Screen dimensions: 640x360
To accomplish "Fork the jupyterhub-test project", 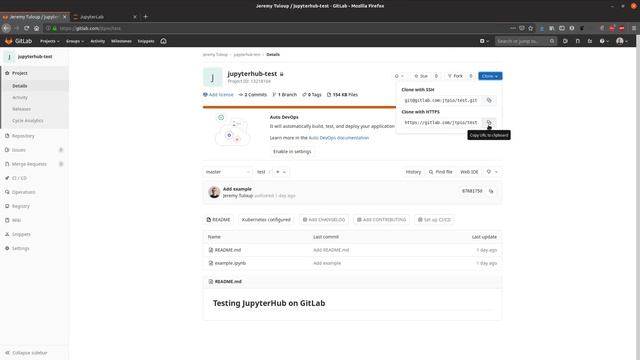I will 455,76.
